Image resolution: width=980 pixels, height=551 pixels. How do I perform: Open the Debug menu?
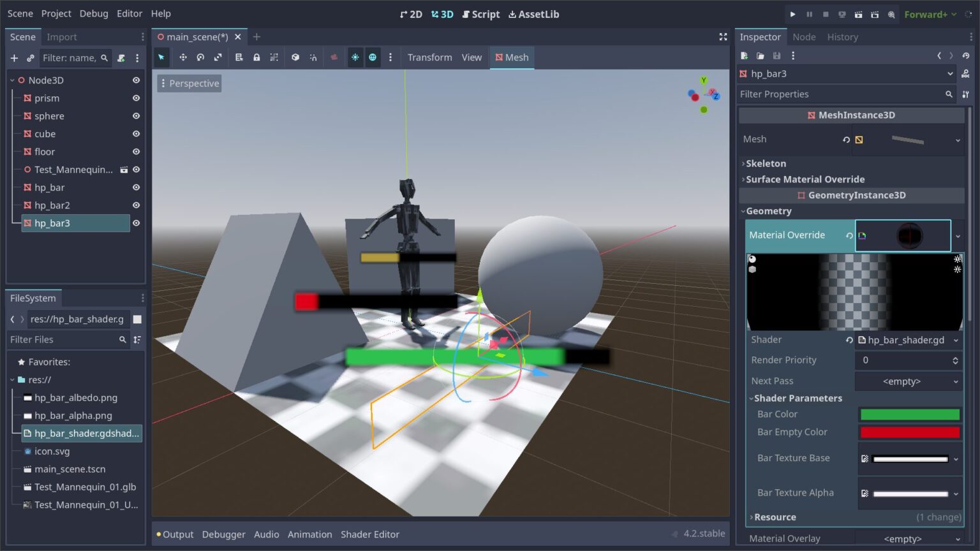click(x=93, y=13)
